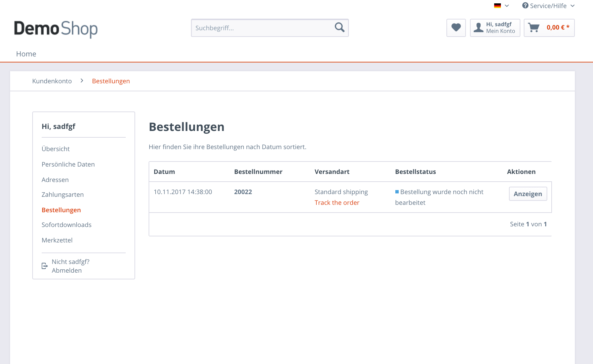Open Merkzettel in account sidebar
This screenshot has height=364, width=593.
57,240
